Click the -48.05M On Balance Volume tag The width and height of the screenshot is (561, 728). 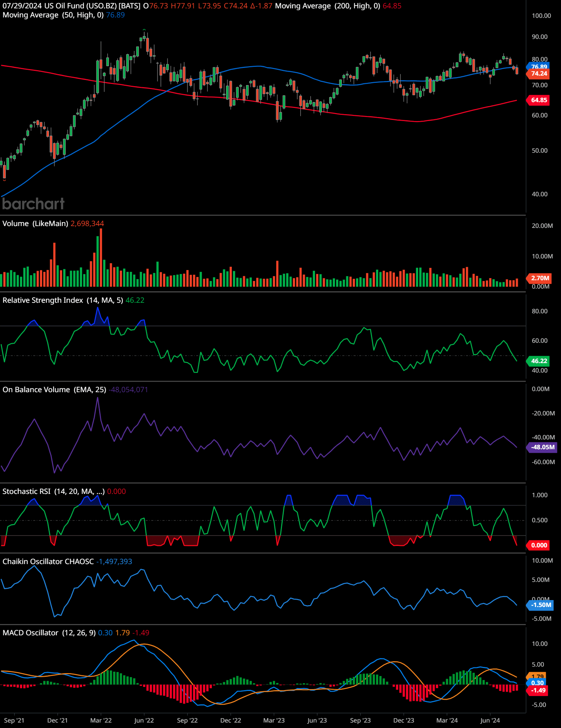pyautogui.click(x=542, y=447)
